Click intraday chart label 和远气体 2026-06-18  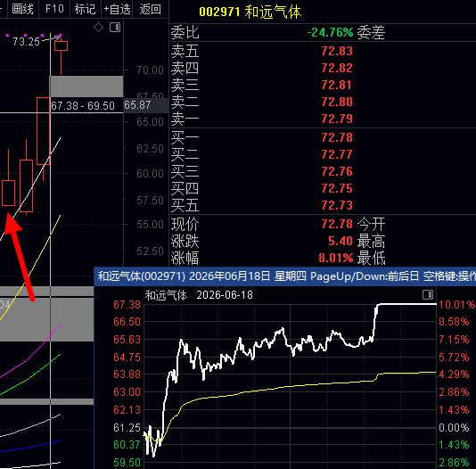pyautogui.click(x=199, y=295)
